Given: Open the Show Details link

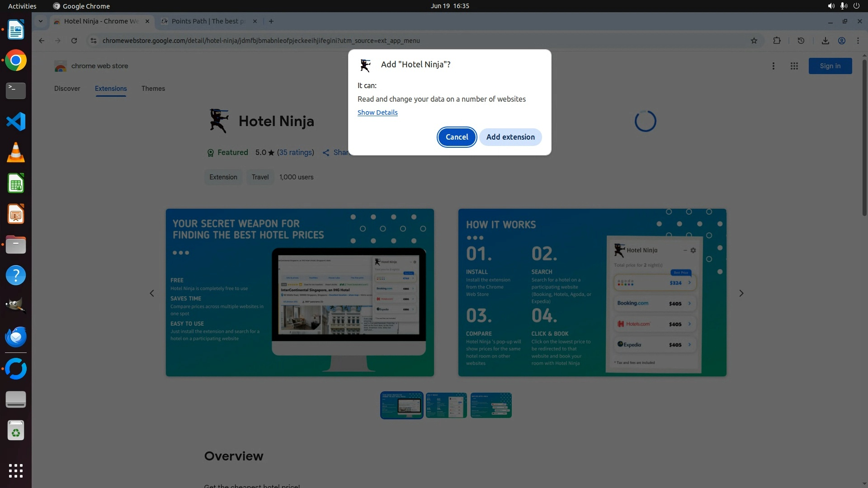Looking at the screenshot, I should coord(377,113).
